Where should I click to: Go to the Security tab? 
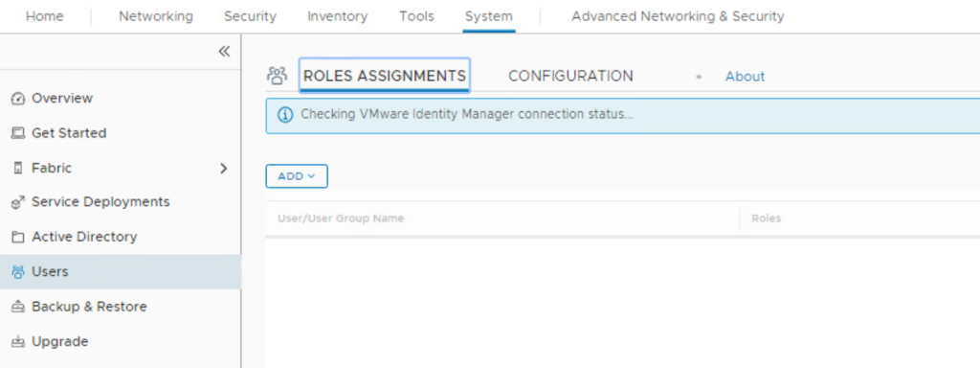(250, 16)
